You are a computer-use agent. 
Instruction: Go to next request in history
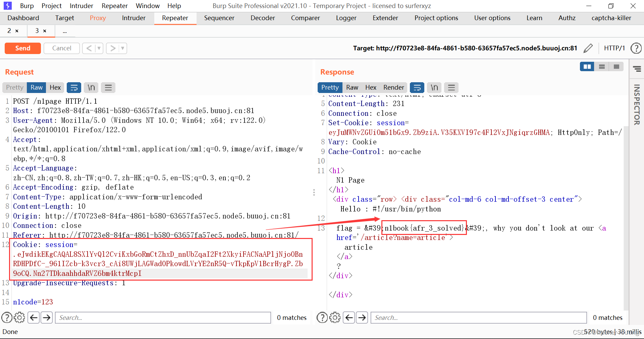pos(113,48)
